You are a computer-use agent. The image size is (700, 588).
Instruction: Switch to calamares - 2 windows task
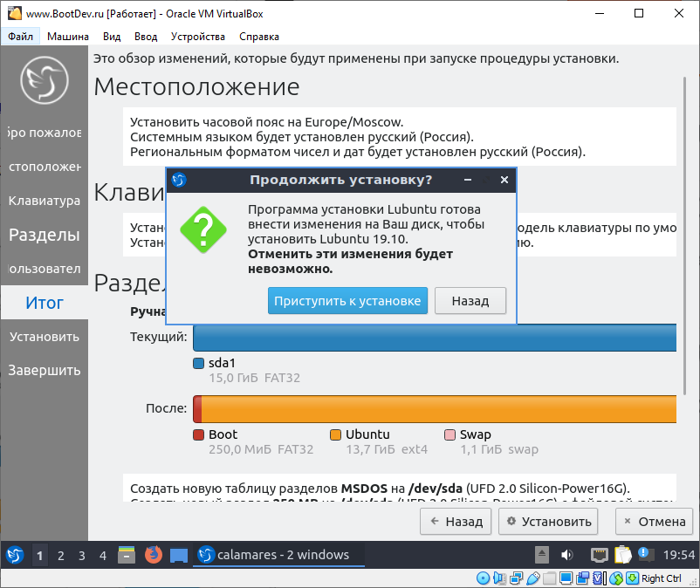278,555
